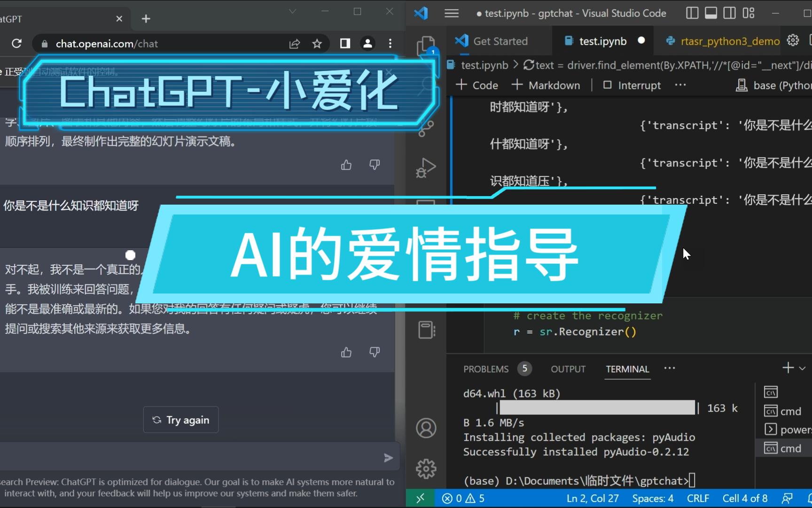Add a Markdown cell
This screenshot has width=812, height=508.
coord(546,85)
